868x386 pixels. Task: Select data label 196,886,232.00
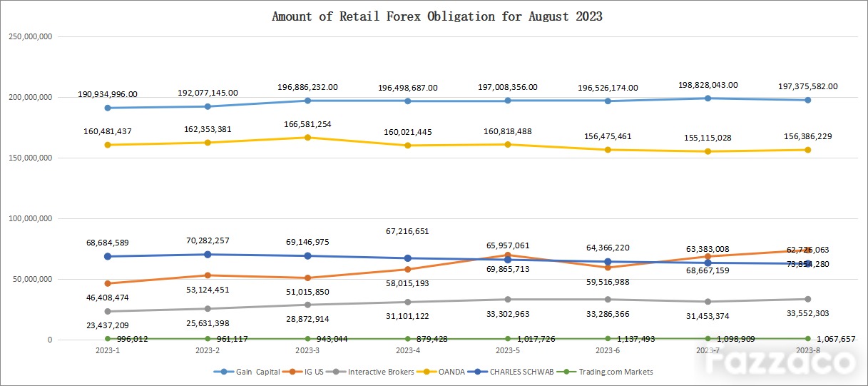tap(307, 87)
